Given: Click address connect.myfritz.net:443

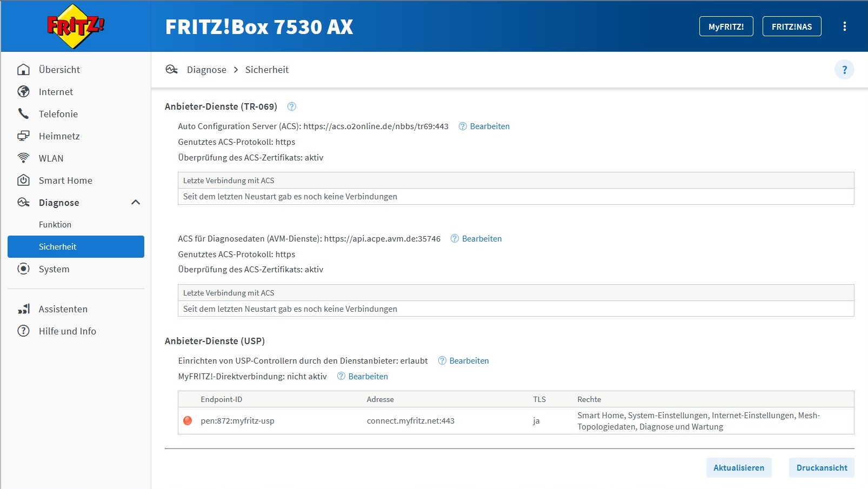Looking at the screenshot, I should 411,421.
